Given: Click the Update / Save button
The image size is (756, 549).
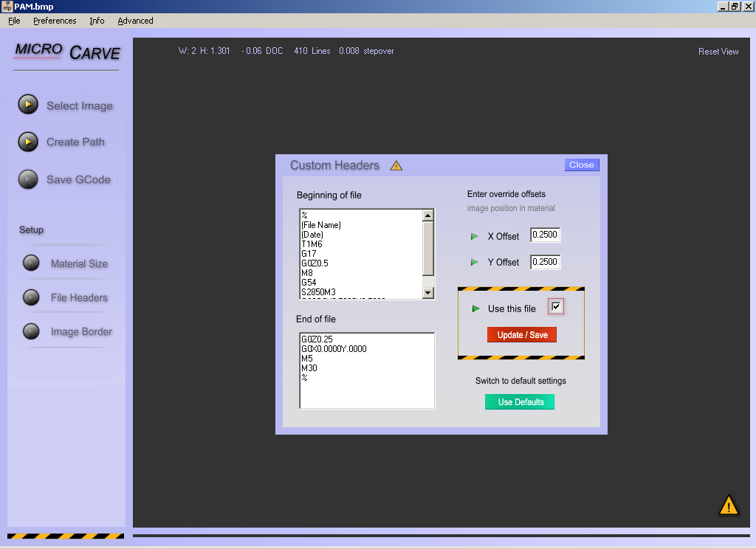Looking at the screenshot, I should pos(522,335).
